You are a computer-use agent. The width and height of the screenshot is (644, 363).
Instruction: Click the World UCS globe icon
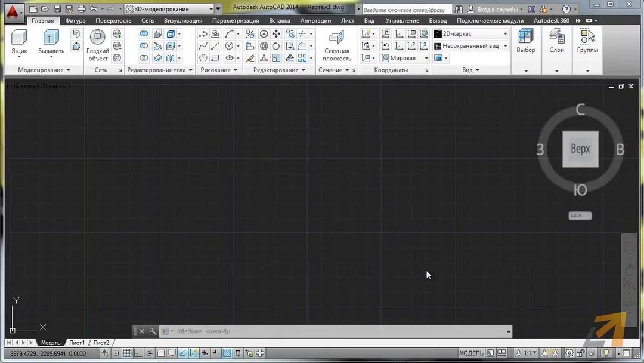click(x=423, y=33)
